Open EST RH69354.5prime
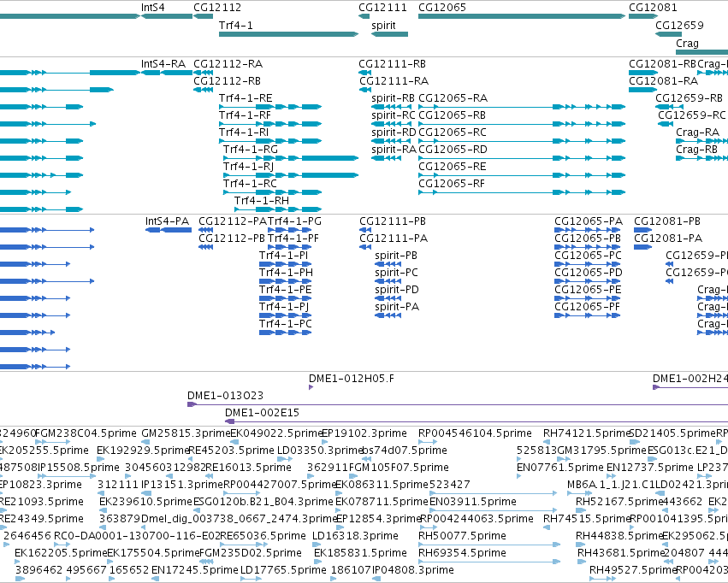This screenshot has height=583, width=728. pos(488,562)
